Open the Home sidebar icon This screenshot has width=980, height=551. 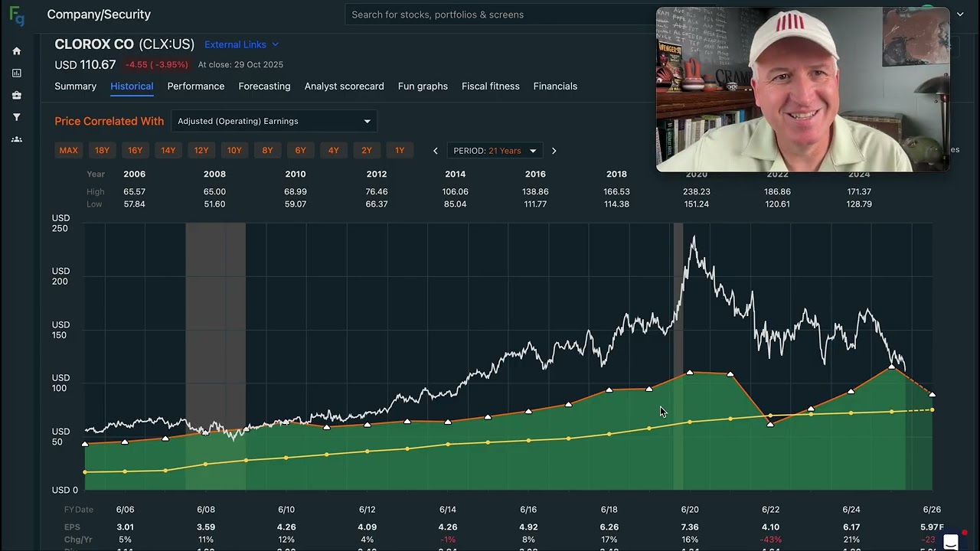16,51
